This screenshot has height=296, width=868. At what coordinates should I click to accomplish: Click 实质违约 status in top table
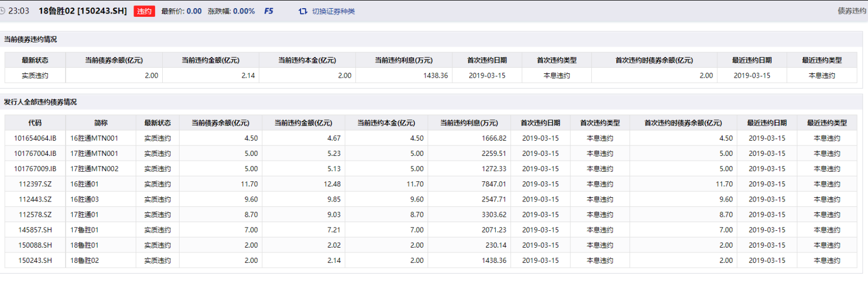[x=35, y=75]
